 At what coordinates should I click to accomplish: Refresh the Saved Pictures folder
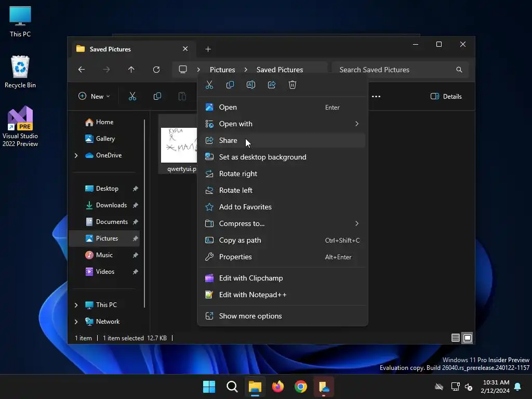(156, 70)
